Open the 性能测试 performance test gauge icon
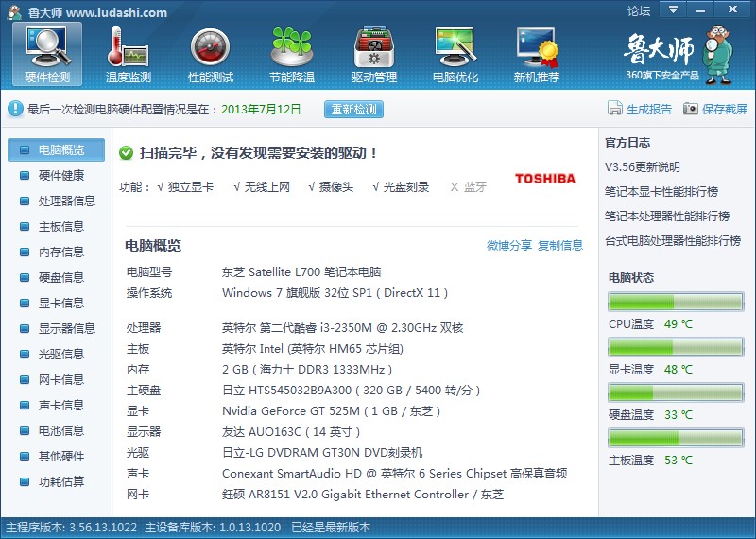Image resolution: width=756 pixels, height=539 pixels. coord(211,54)
